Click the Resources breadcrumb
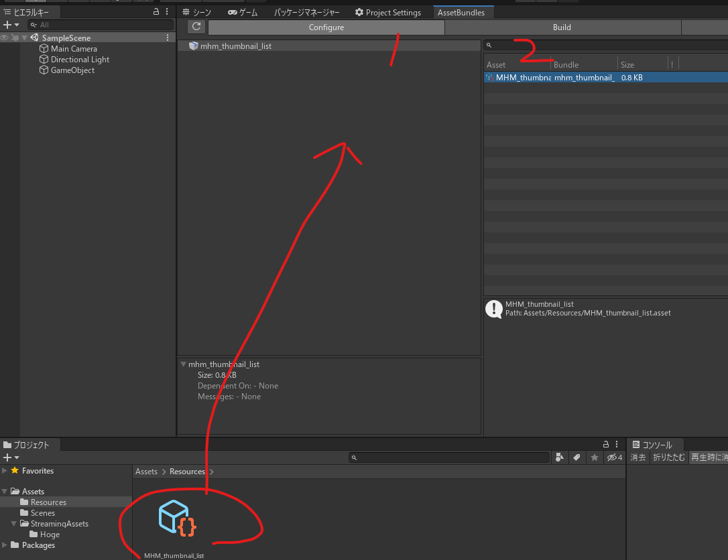The image size is (728, 560). (187, 472)
